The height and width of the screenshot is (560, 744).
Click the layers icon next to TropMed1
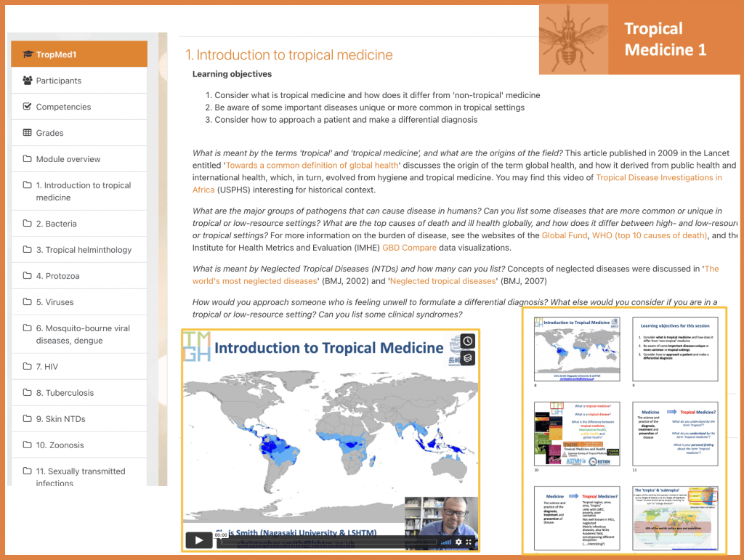[x=30, y=53]
